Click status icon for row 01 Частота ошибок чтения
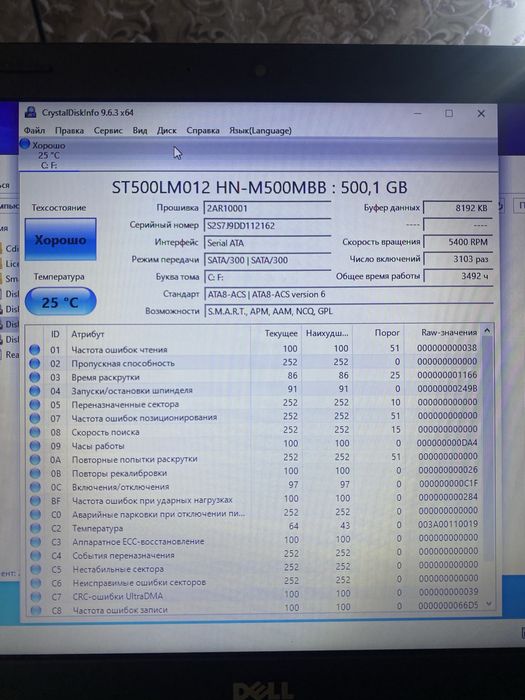This screenshot has width=525, height=700. point(35,350)
